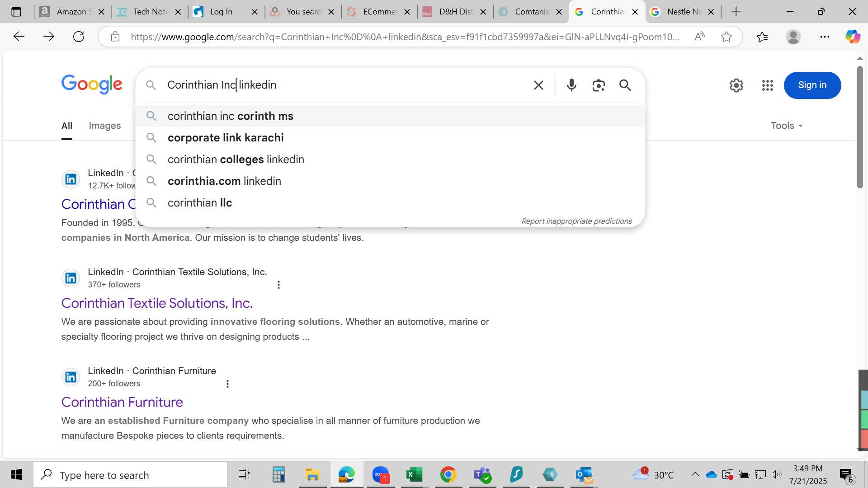Screen dimensions: 868x488
Task: Click Report inappropriate predictions
Action: click(576, 221)
